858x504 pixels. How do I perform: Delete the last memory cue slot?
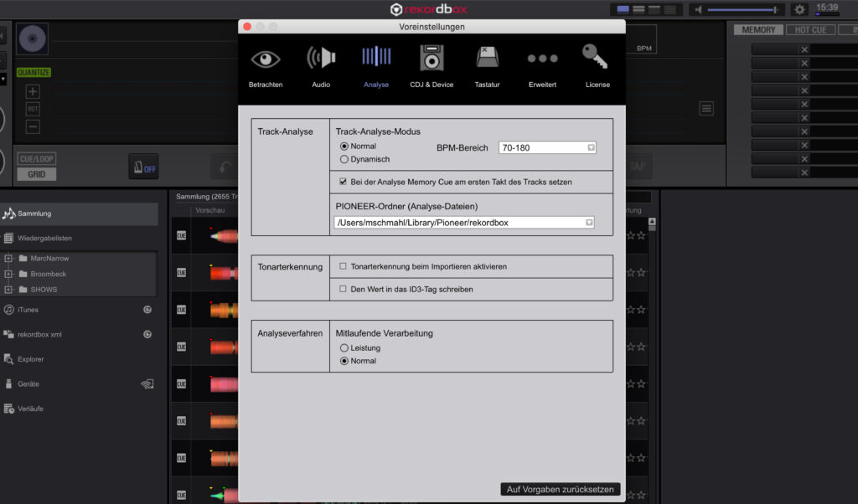[804, 172]
